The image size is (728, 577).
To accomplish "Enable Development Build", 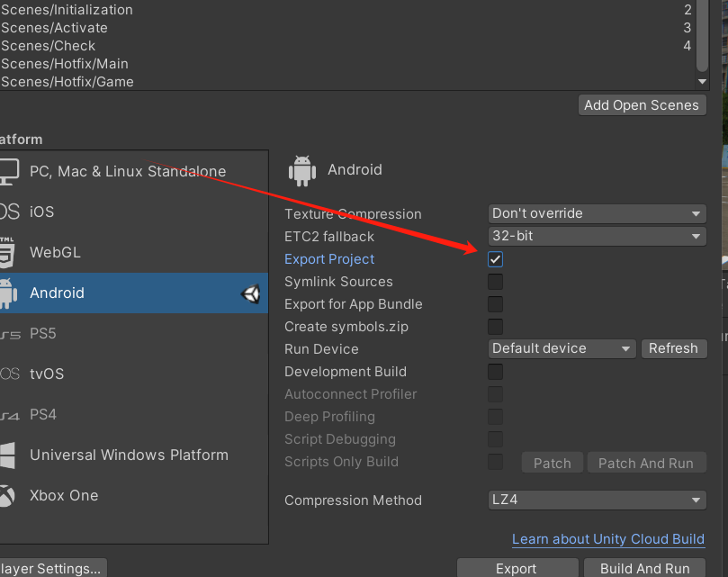I will pyautogui.click(x=495, y=372).
